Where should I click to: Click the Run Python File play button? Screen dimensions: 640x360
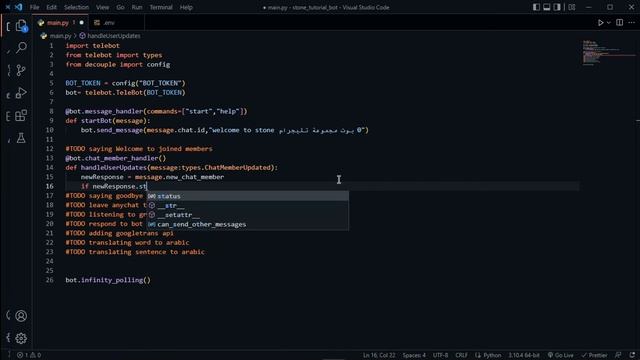point(600,23)
